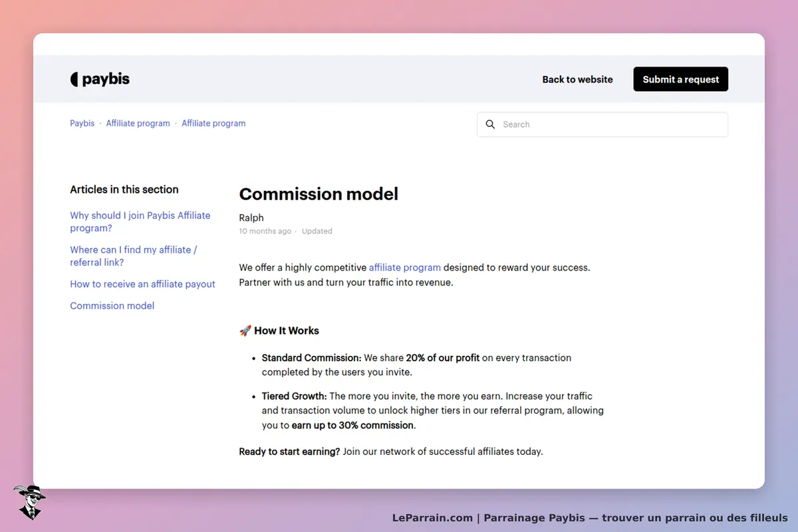Open Where can I find my affiliate link article
Image resolution: width=798 pixels, height=532 pixels.
pyautogui.click(x=134, y=256)
